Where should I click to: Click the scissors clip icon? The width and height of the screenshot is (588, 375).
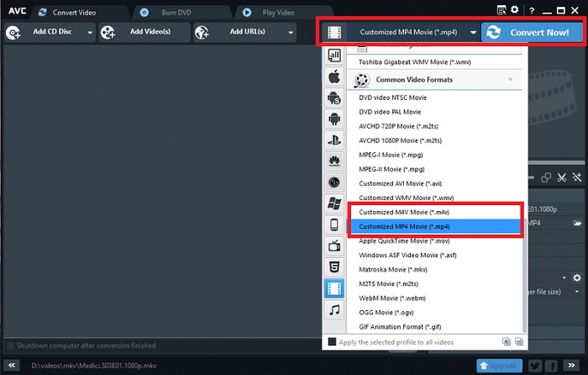point(561,177)
